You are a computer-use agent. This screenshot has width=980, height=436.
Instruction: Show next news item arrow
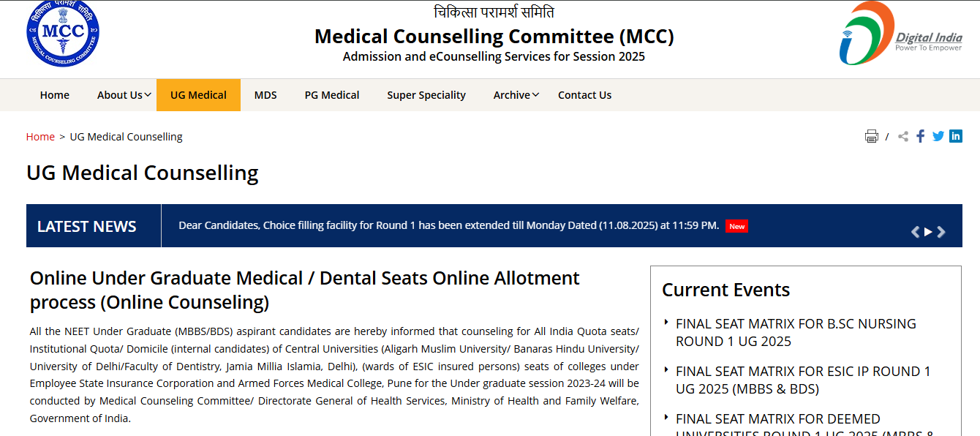(941, 232)
